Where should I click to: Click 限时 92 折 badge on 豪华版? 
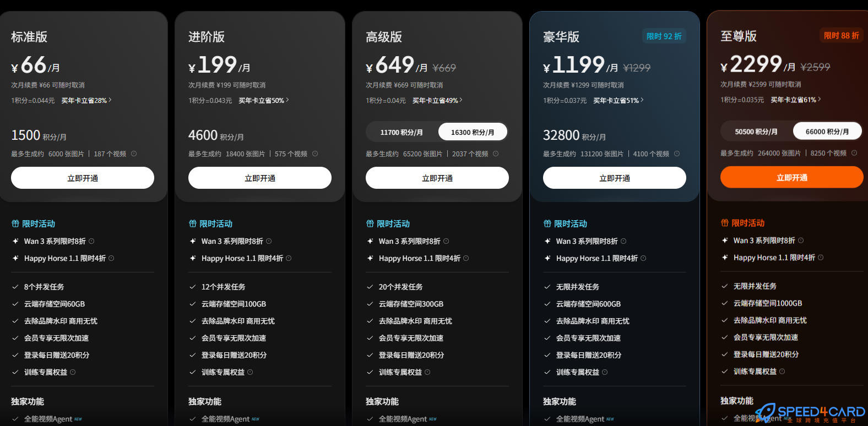click(664, 36)
